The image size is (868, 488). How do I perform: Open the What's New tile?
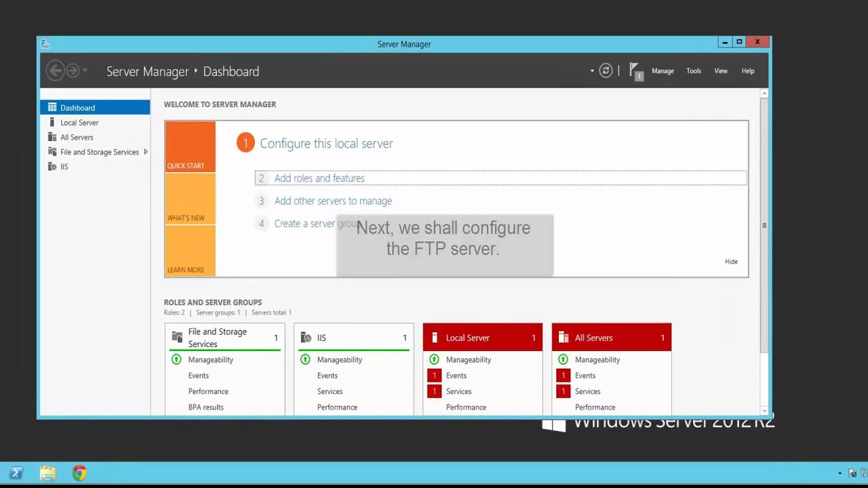tap(190, 199)
